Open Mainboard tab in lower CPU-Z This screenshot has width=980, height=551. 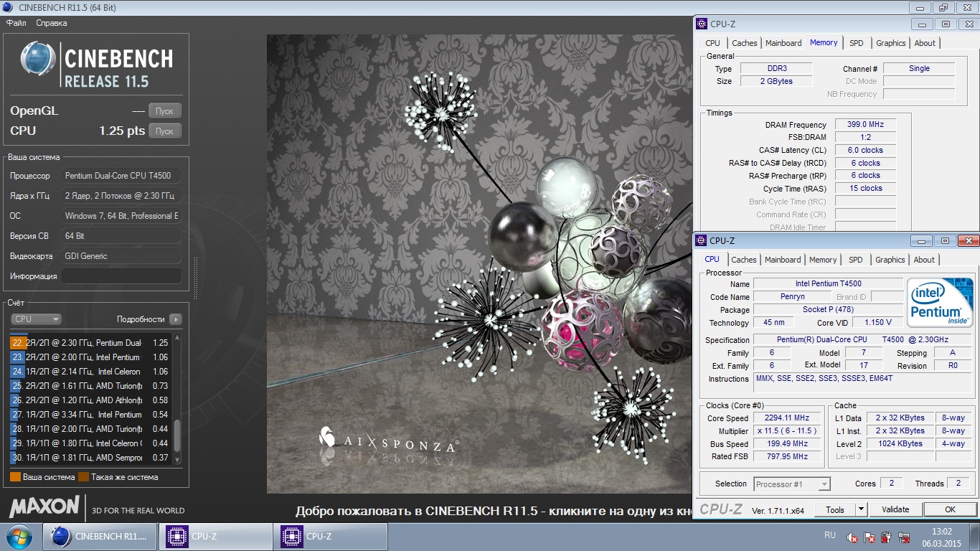pyautogui.click(x=783, y=260)
